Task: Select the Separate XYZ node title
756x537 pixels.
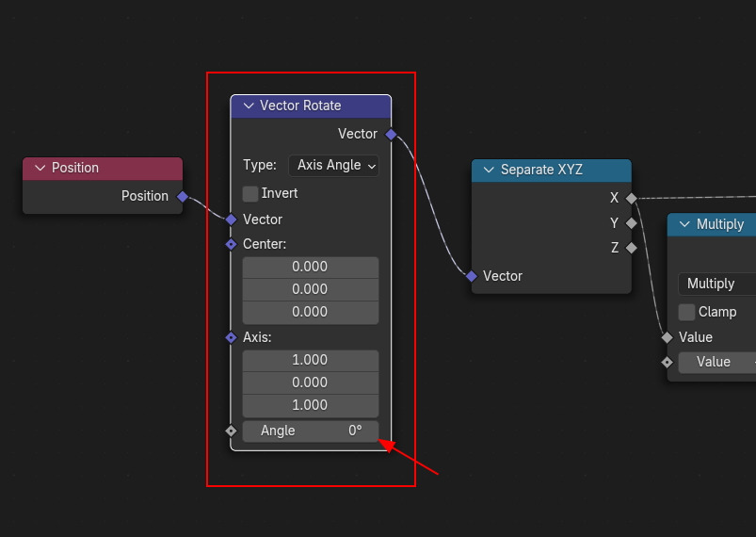Action: pos(541,170)
